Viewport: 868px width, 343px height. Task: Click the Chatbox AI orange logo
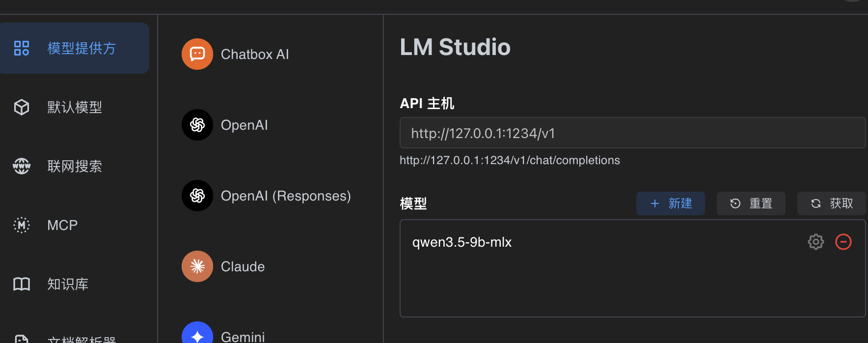(x=197, y=54)
